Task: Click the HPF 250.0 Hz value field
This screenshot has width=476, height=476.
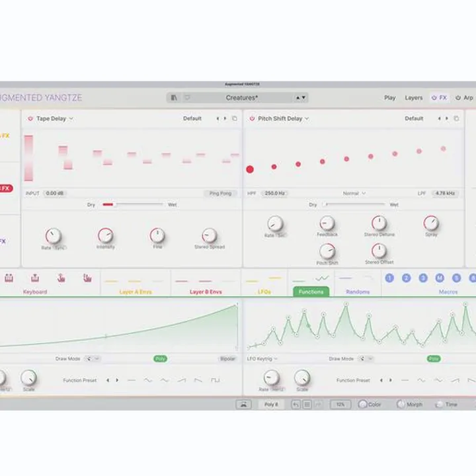Action: click(275, 193)
